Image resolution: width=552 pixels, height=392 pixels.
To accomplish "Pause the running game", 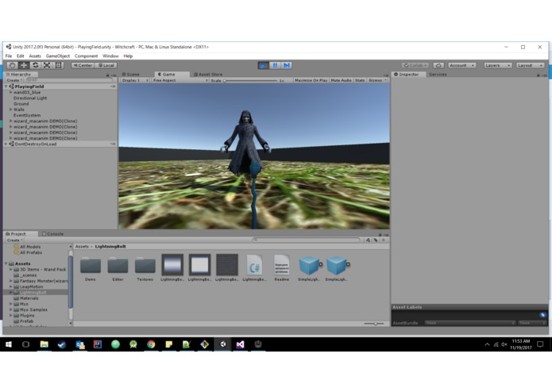I will point(275,65).
